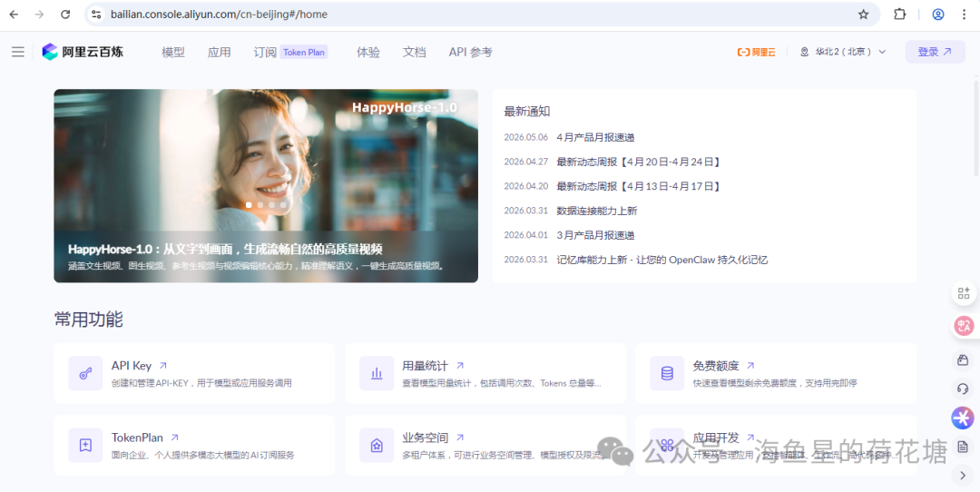Open the API 参考 menu item
This screenshot has width=980, height=492.
pos(471,52)
